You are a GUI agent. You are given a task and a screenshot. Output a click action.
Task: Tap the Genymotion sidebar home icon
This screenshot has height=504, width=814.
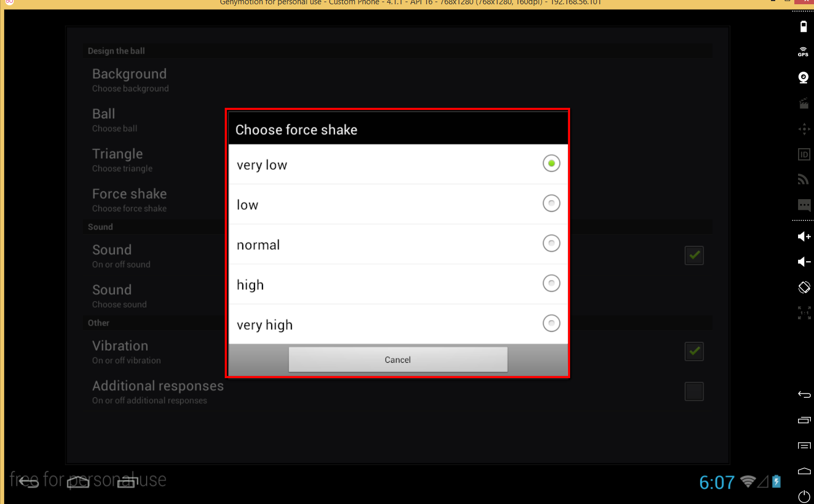[804, 471]
